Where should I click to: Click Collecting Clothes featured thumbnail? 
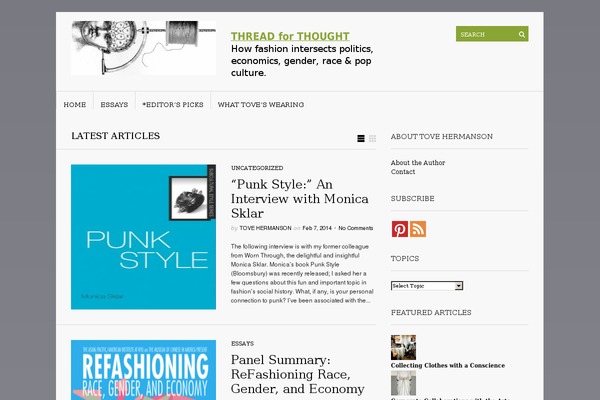[x=403, y=348]
